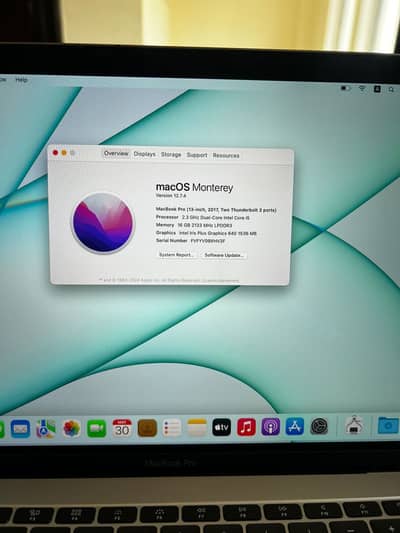Close the About This Mac window
The width and height of the screenshot is (400, 533).
[x=55, y=153]
